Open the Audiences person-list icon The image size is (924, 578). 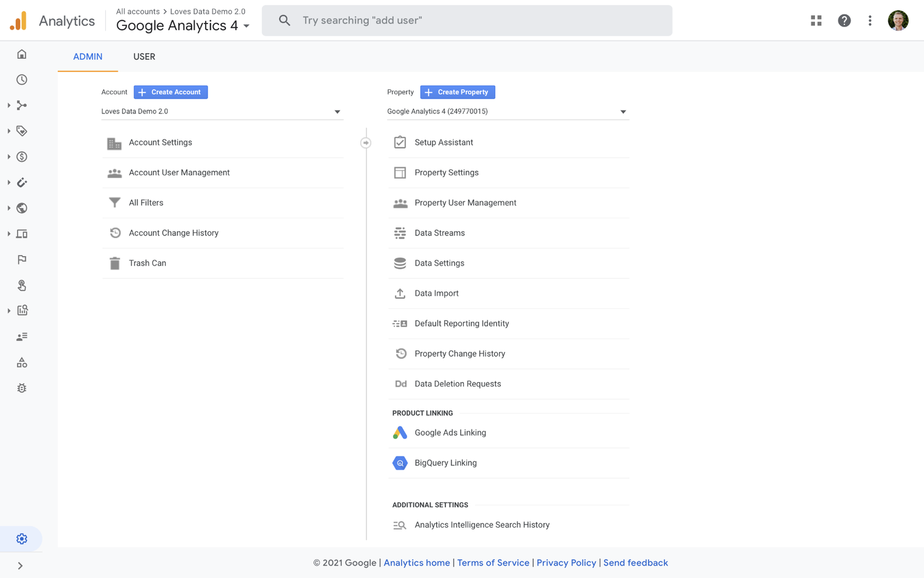[x=22, y=336]
